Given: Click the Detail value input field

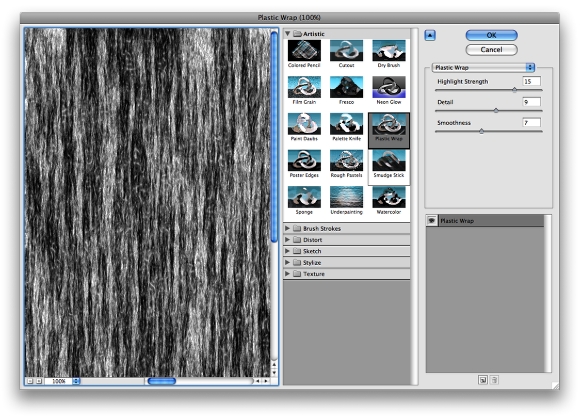Looking at the screenshot, I should click(x=532, y=102).
